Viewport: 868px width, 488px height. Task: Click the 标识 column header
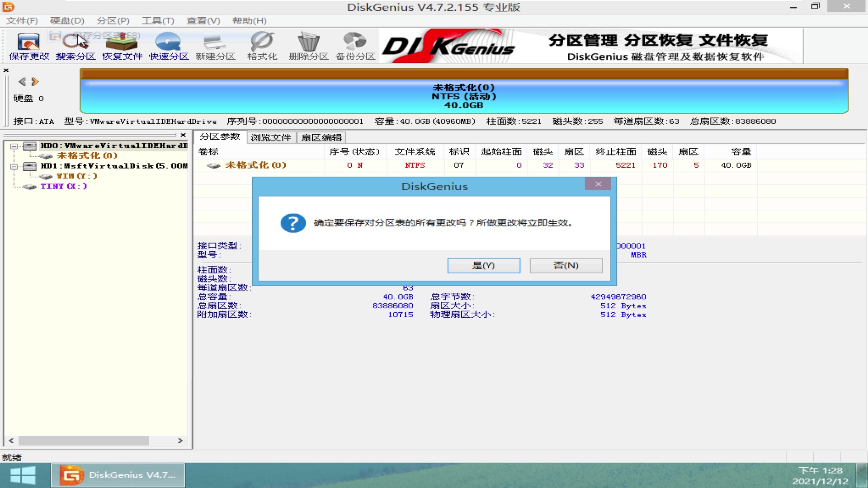(459, 152)
